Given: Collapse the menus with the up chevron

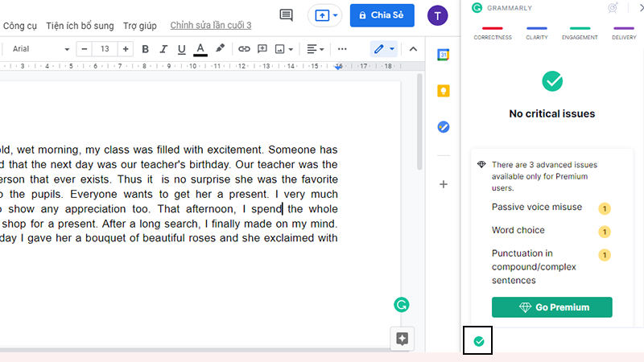Looking at the screenshot, I should [413, 49].
